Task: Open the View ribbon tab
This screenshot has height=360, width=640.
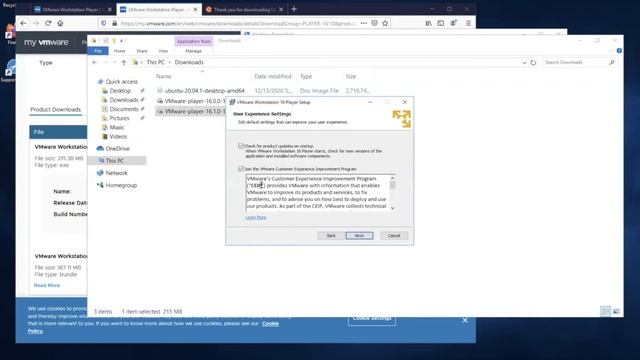Action: [x=163, y=51]
